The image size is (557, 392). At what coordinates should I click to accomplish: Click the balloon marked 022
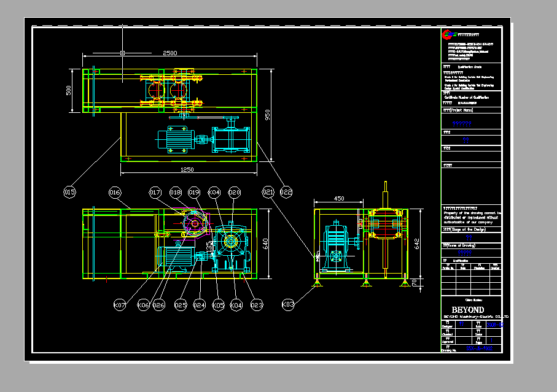tap(286, 193)
